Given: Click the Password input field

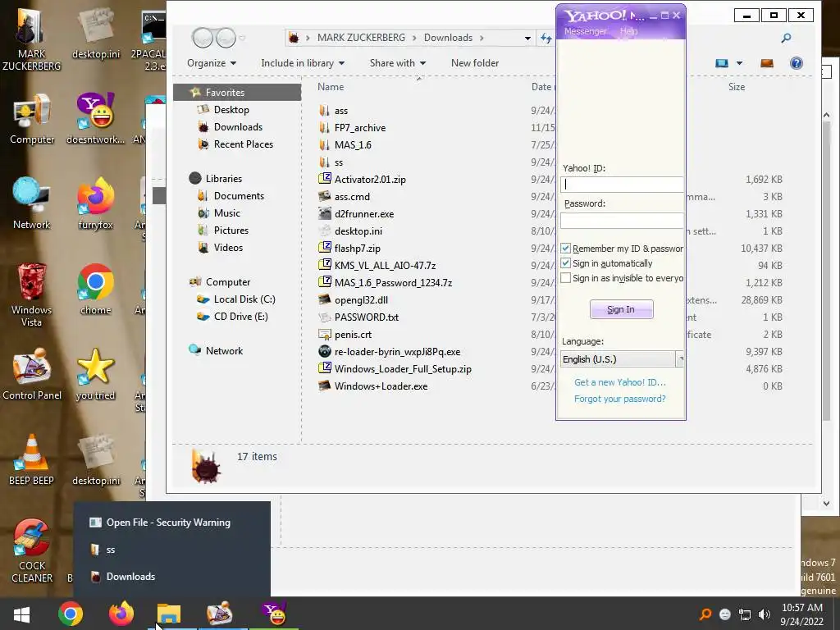Looking at the screenshot, I should (622, 220).
